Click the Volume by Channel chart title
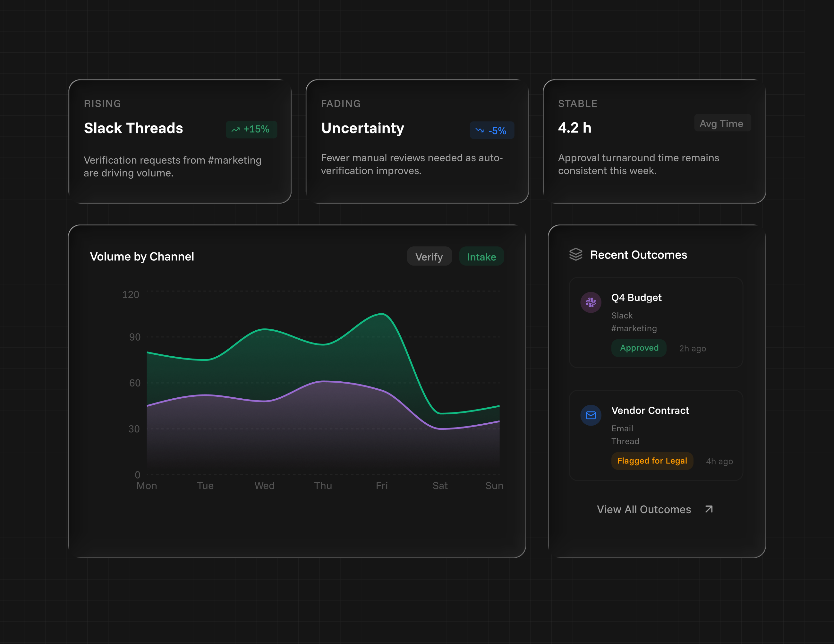834x644 pixels. click(142, 257)
